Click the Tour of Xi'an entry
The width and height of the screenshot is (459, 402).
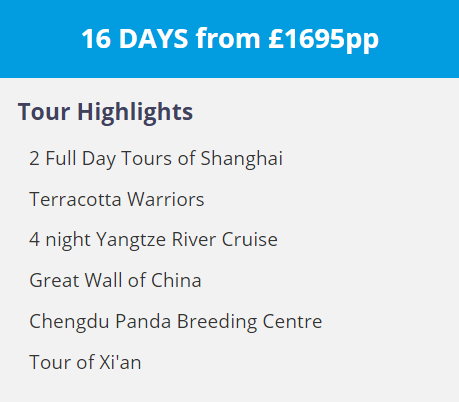pos(85,362)
